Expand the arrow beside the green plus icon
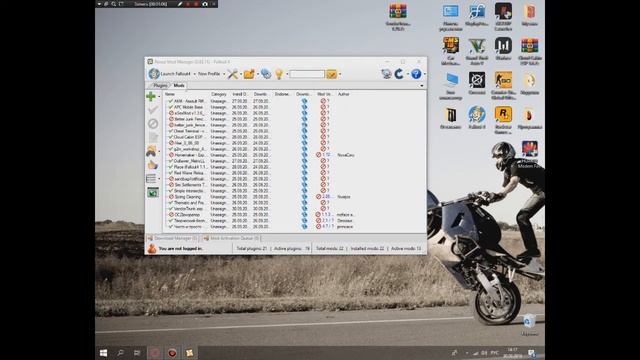Image resolution: width=640 pixels, height=360 pixels. pyautogui.click(x=159, y=97)
